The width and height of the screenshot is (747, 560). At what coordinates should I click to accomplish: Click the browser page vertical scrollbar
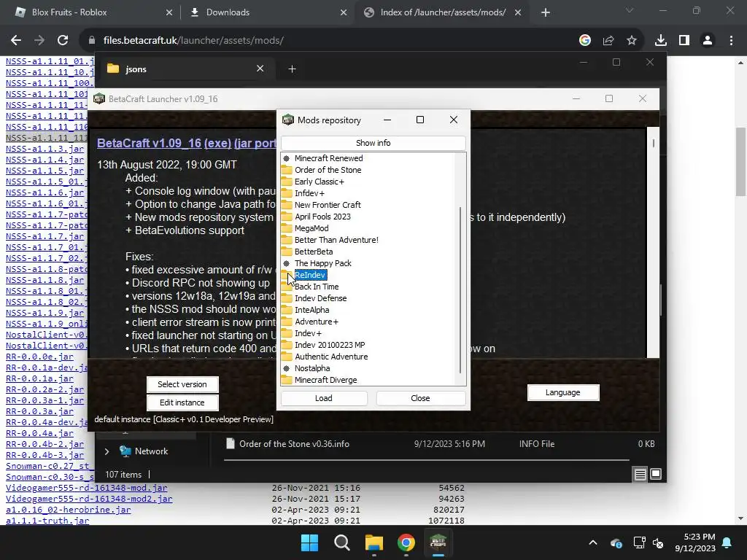(740, 162)
